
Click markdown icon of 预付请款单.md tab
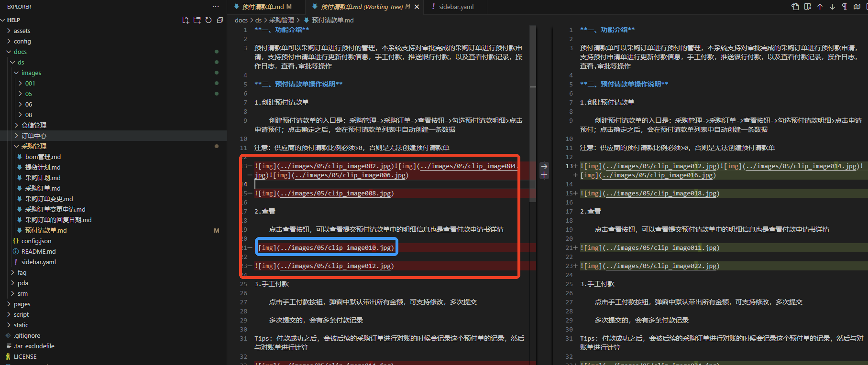coord(236,7)
